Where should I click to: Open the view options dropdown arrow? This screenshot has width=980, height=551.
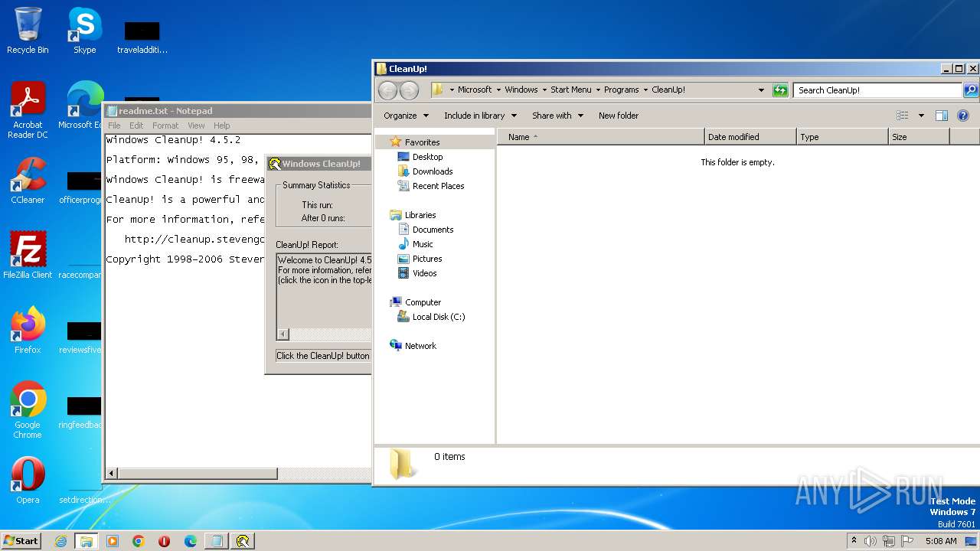coord(921,116)
